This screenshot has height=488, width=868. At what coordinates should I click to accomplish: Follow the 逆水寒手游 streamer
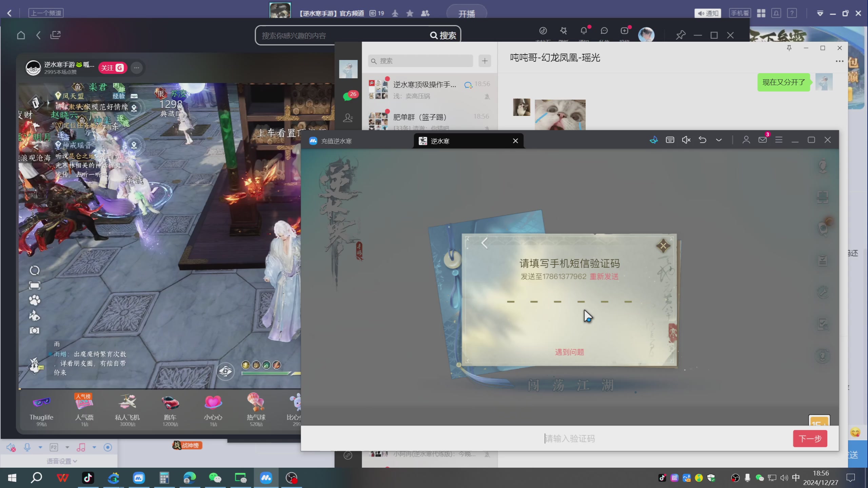113,68
